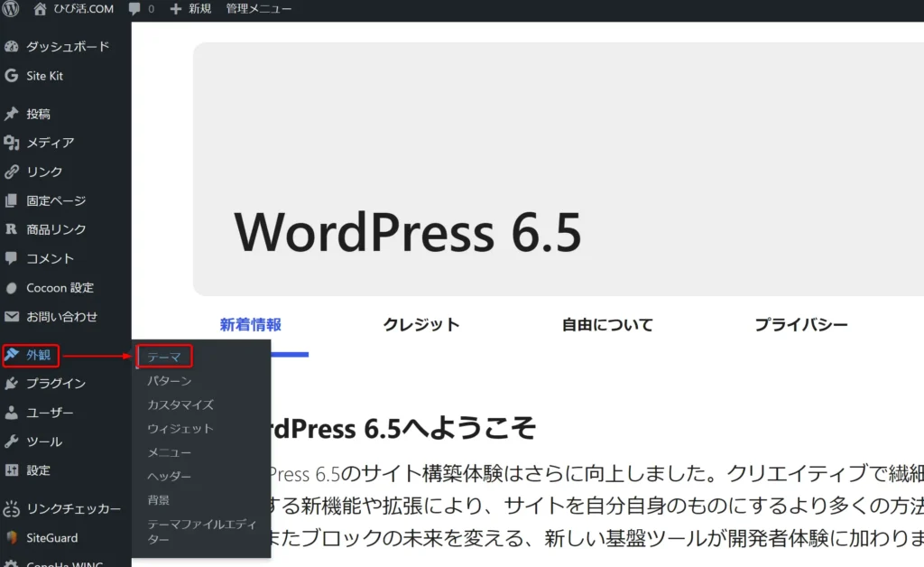
Task: Click the リンクチェッカー sidebar icon
Action: click(x=11, y=508)
